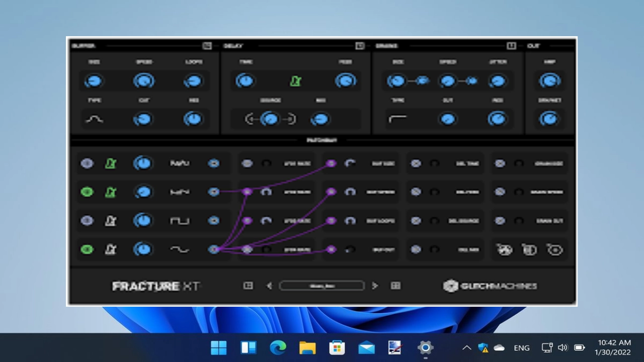Change the Buffer filter TYPE shape
The height and width of the screenshot is (362, 644).
(94, 119)
